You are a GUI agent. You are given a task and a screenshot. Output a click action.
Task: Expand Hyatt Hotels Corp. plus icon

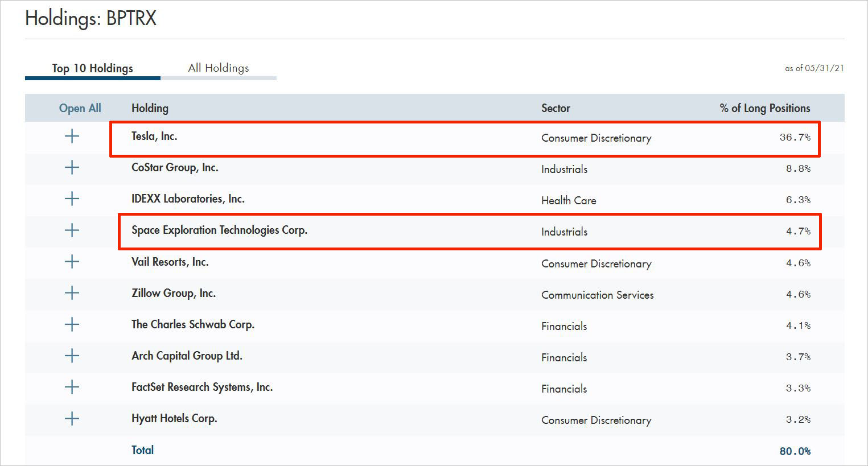(72, 419)
